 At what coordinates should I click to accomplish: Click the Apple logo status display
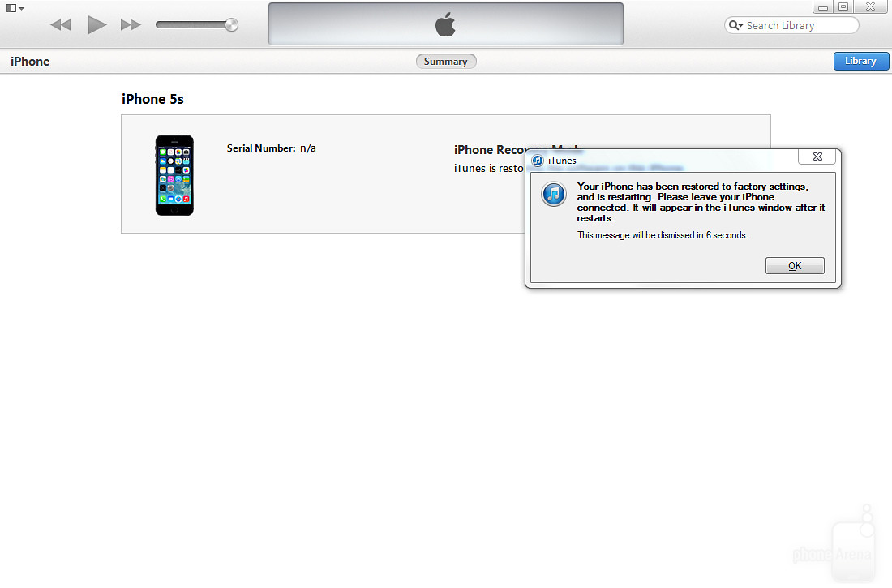[445, 24]
